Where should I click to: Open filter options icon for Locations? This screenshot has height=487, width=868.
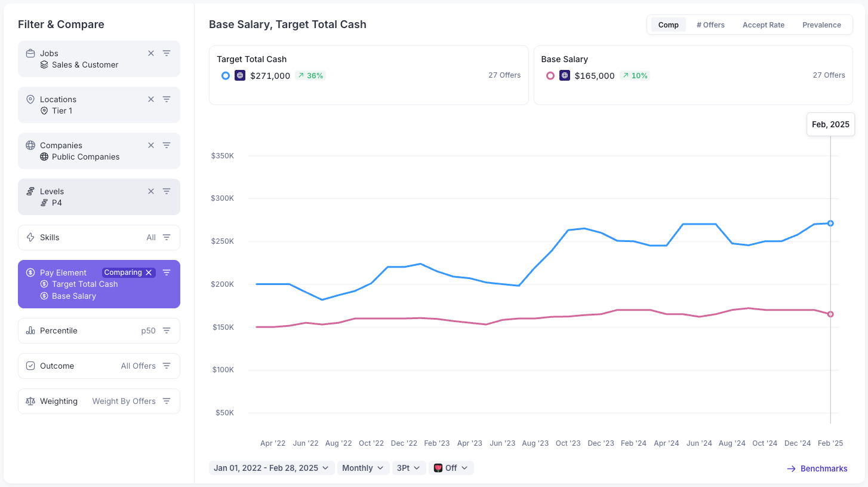(167, 99)
